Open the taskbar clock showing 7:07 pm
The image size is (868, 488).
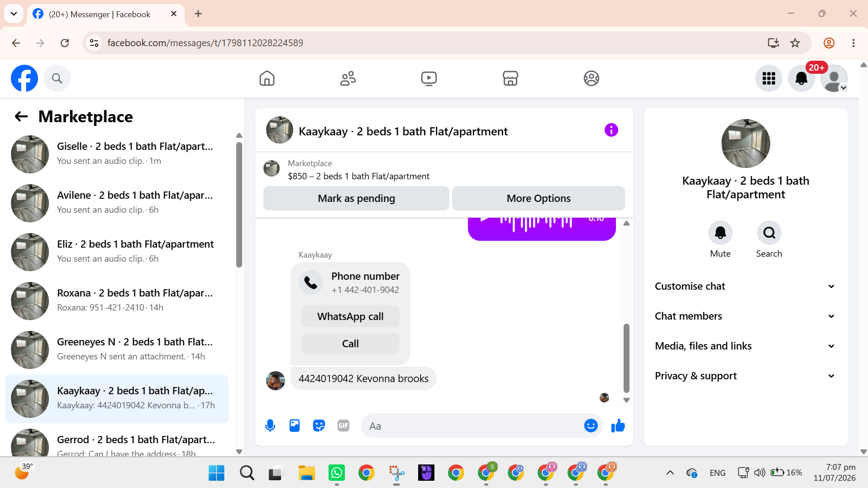(x=835, y=472)
